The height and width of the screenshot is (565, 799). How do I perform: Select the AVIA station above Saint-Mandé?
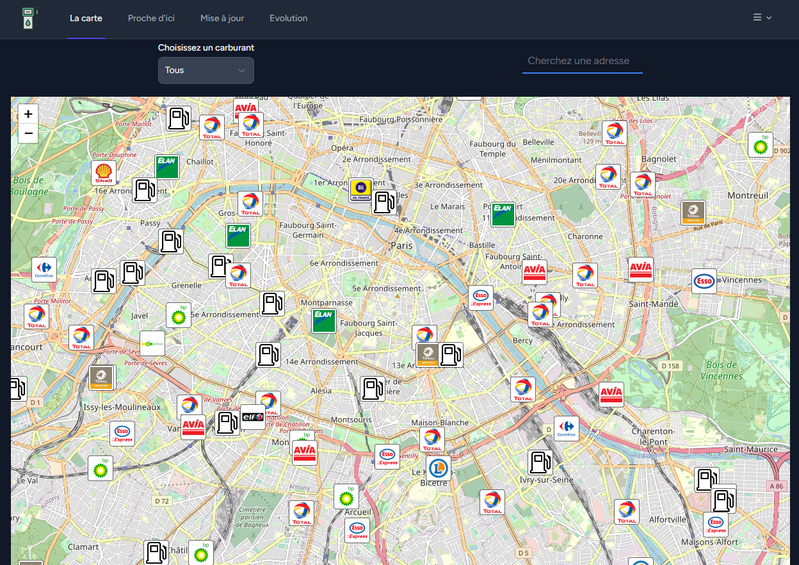coord(641,270)
